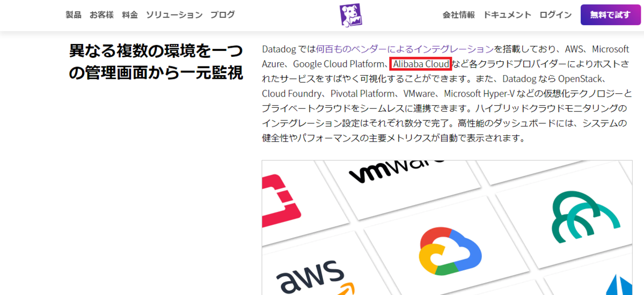The image size is (644, 295).
Task: Click the ログイン link
Action: tap(555, 15)
